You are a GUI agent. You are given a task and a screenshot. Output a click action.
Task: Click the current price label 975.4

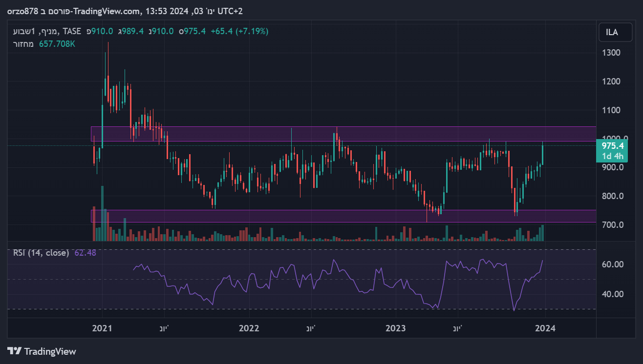(x=612, y=146)
